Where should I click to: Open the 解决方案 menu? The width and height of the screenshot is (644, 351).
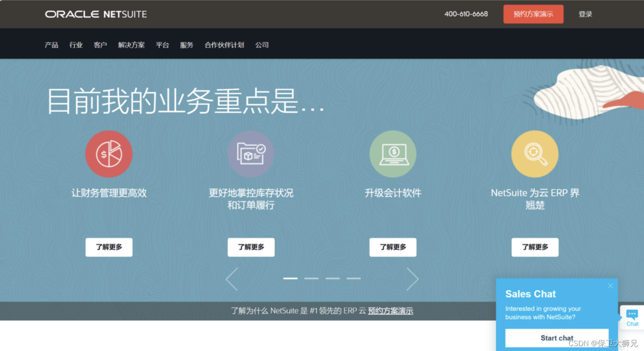click(131, 45)
